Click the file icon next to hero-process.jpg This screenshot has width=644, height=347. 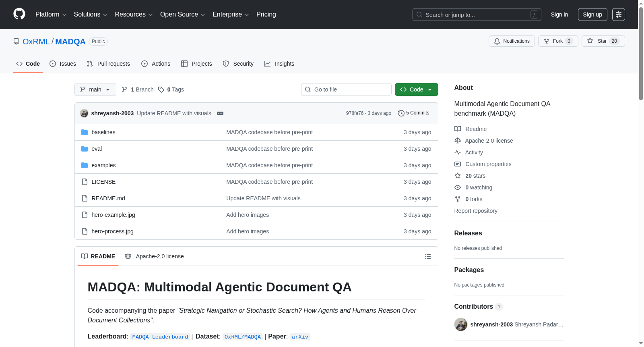tap(85, 231)
